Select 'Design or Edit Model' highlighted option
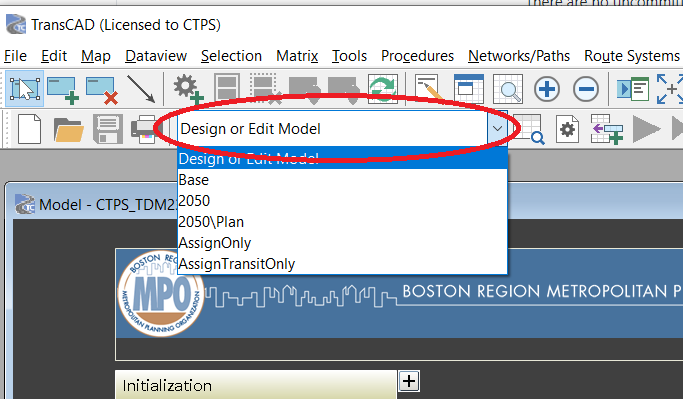 [342, 159]
